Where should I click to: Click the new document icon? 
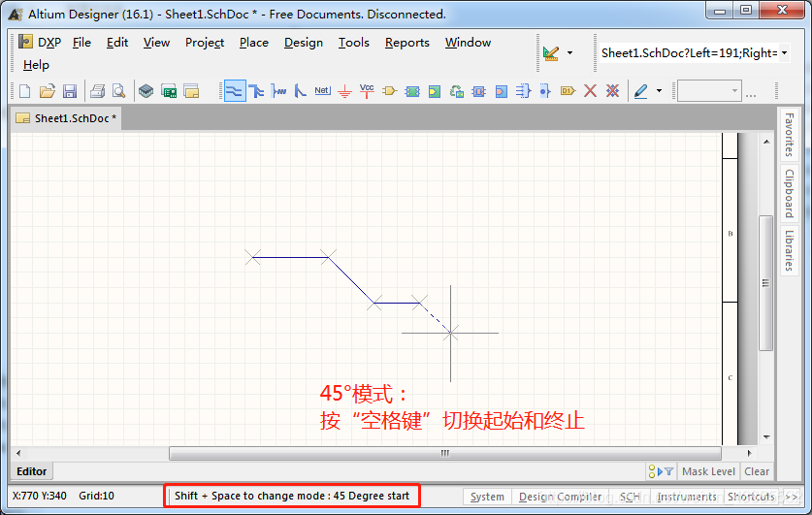24,91
